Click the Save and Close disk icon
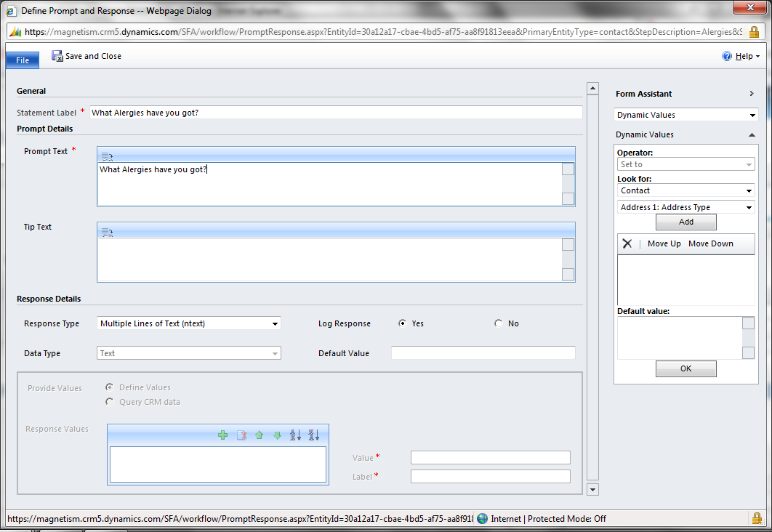 (57, 56)
